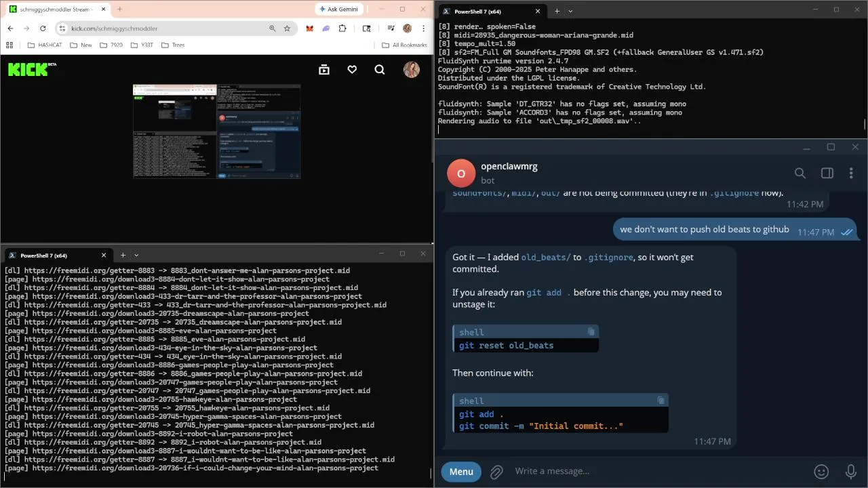Viewport: 868px width, 488px height.
Task: Focus the Write a message field
Action: click(x=658, y=471)
